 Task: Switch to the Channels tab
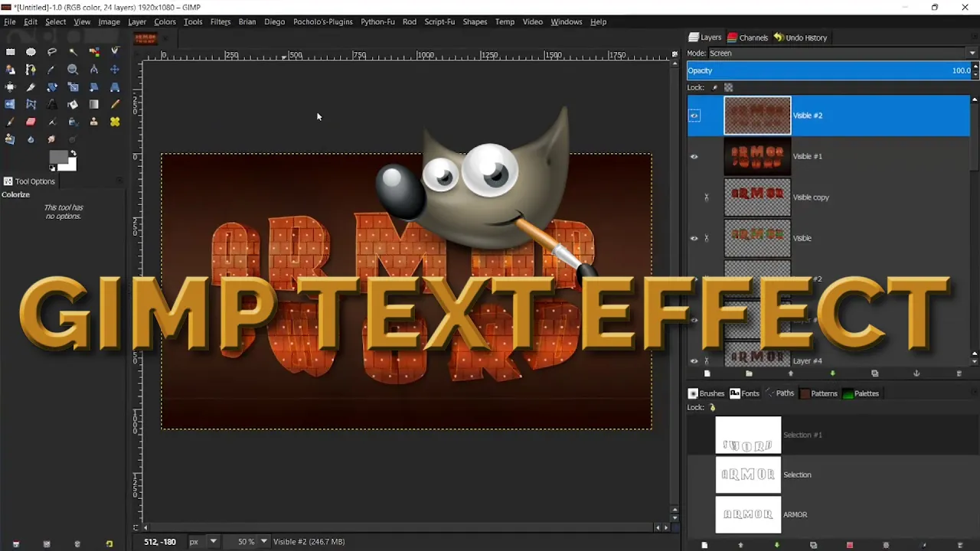748,37
